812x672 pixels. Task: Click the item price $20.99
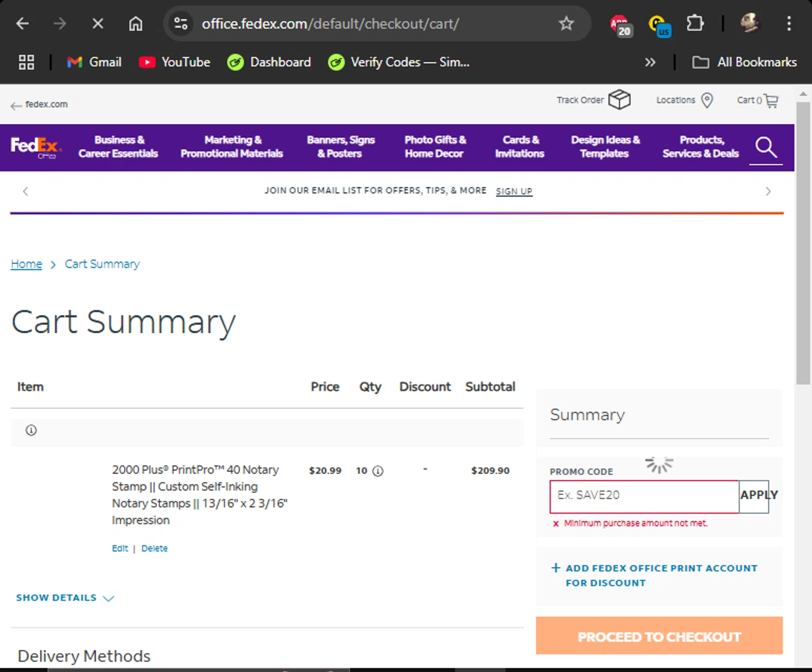[325, 471]
